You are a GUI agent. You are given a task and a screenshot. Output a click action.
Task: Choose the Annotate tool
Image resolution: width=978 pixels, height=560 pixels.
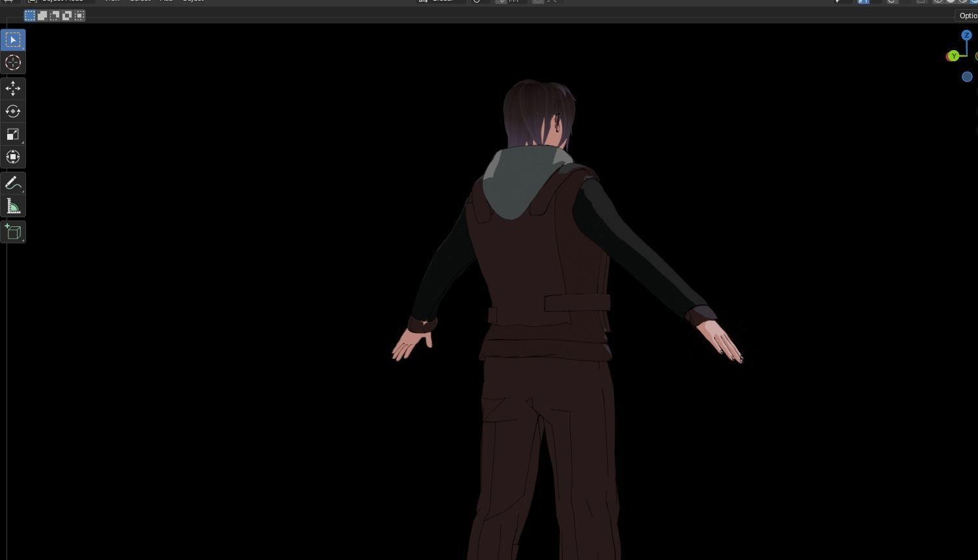(x=13, y=182)
